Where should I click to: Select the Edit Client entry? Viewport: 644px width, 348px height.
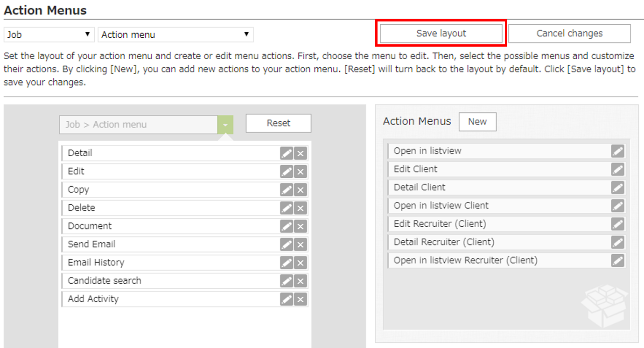[495, 169]
